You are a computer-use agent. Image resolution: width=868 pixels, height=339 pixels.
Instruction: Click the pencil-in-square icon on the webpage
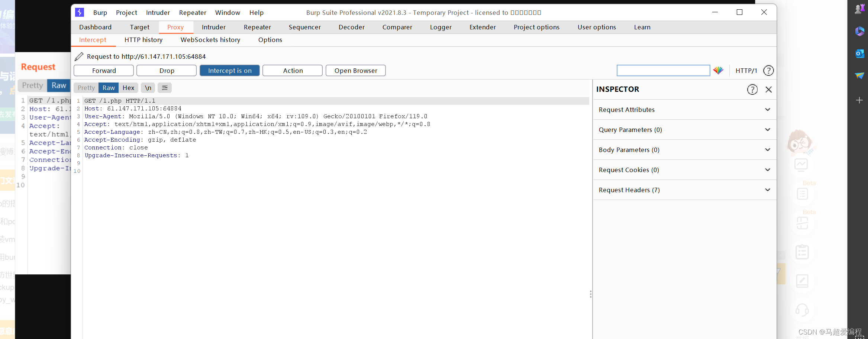(x=802, y=281)
